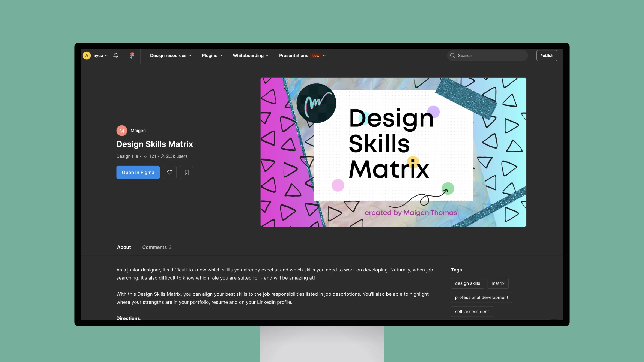Click the user avatar icon for ayca

(x=86, y=55)
